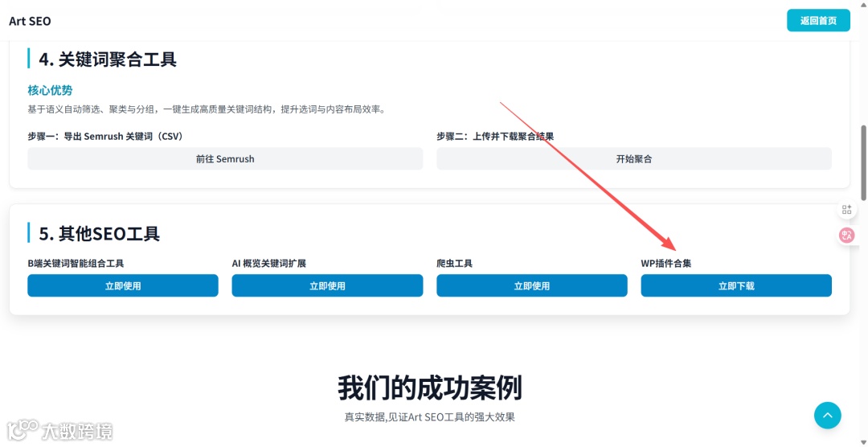Click 立即使用 under 爬虫工具
Screen dimensions: 868x447
[532, 286]
